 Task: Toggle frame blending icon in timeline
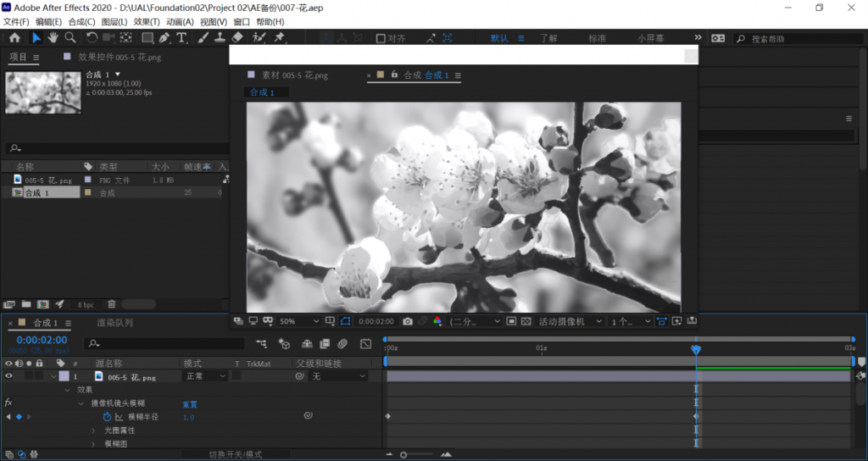tap(325, 344)
